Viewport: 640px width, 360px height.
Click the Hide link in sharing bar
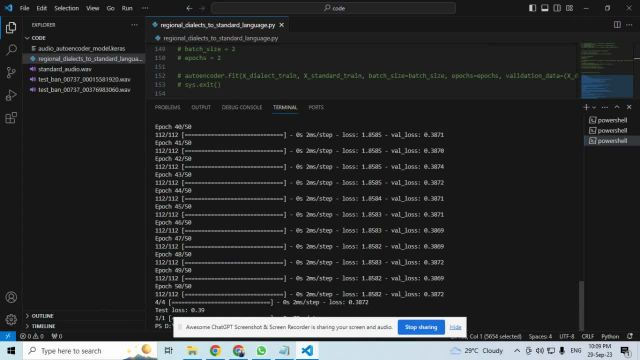pyautogui.click(x=455, y=327)
